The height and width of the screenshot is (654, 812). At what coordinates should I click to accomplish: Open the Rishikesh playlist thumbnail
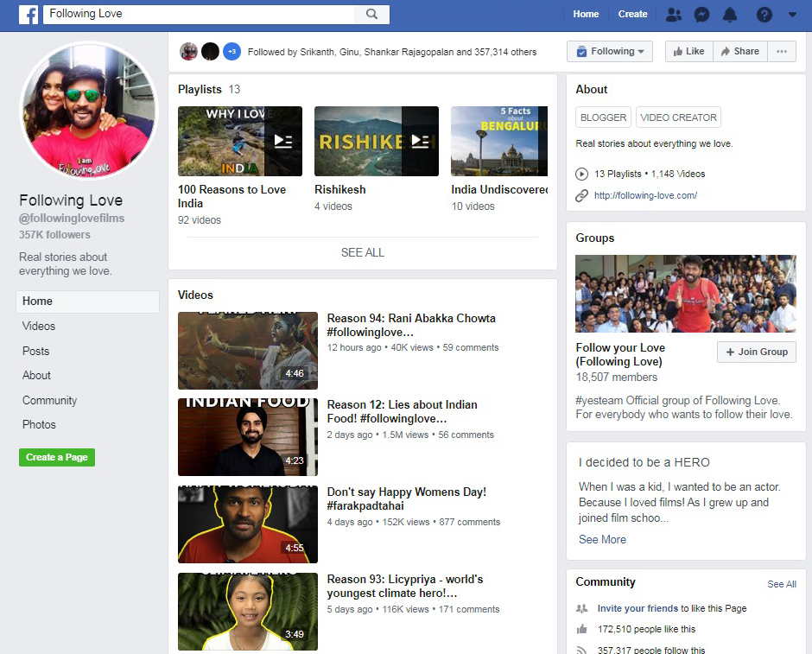(x=377, y=141)
